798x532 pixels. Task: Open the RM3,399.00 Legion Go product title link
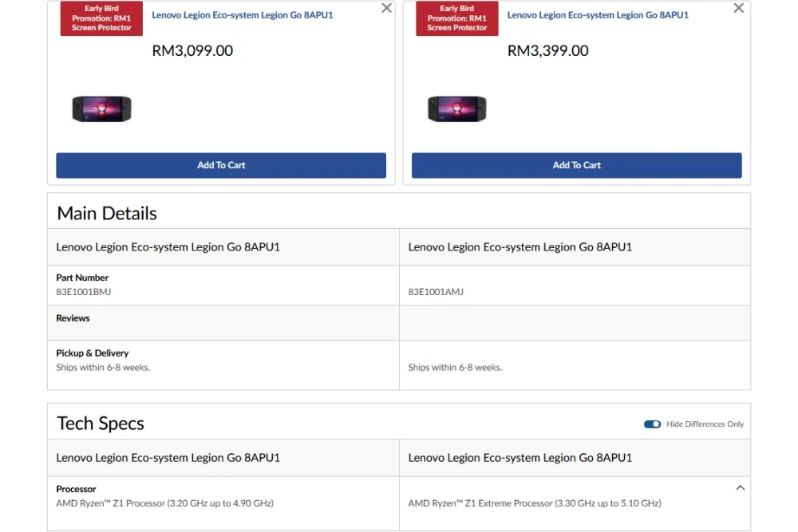tap(598, 15)
